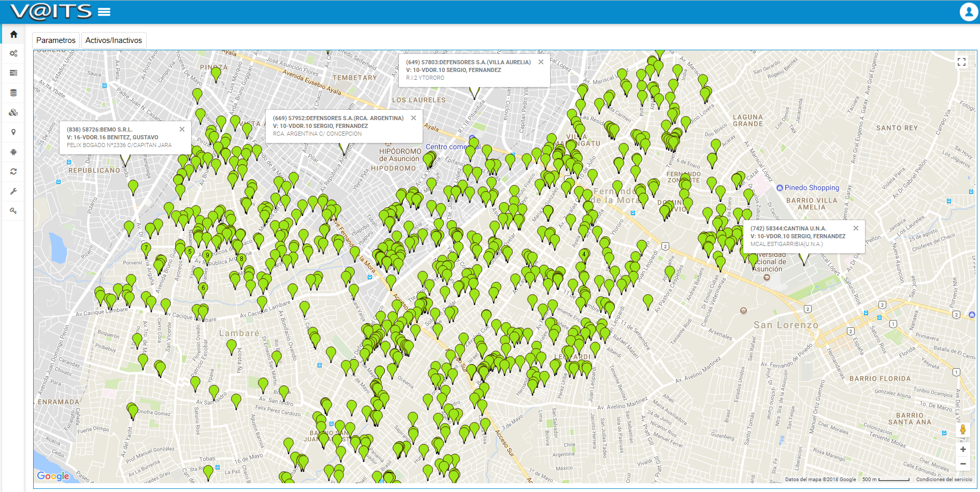
Task: Click the Street View pegman
Action: 963,430
